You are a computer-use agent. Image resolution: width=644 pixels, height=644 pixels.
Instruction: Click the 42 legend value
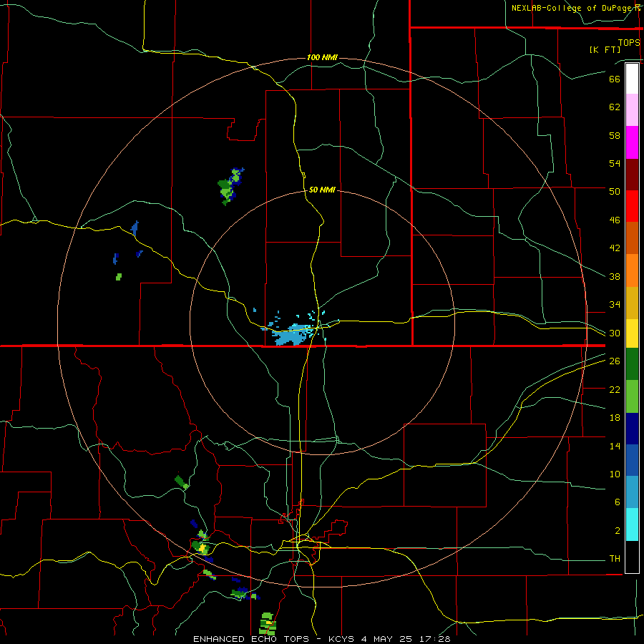point(615,248)
